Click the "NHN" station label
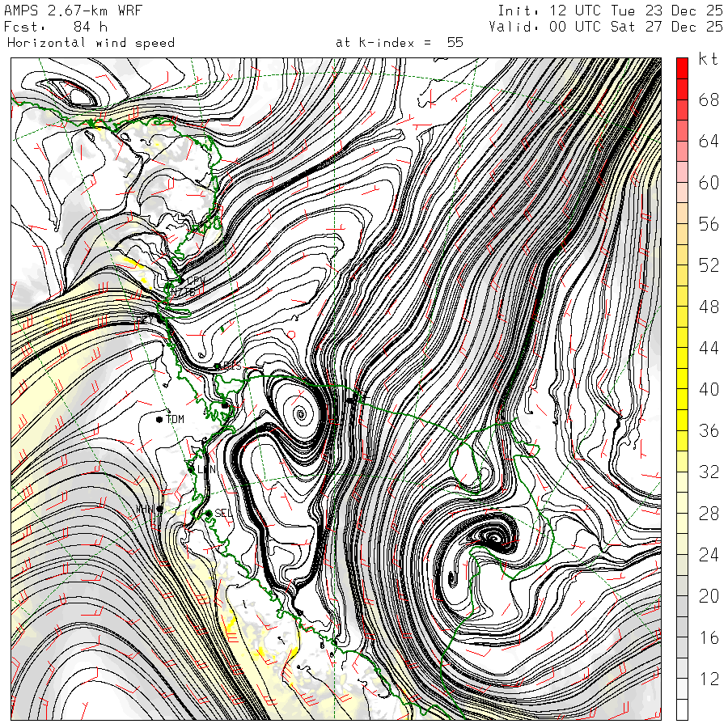 coord(146,510)
